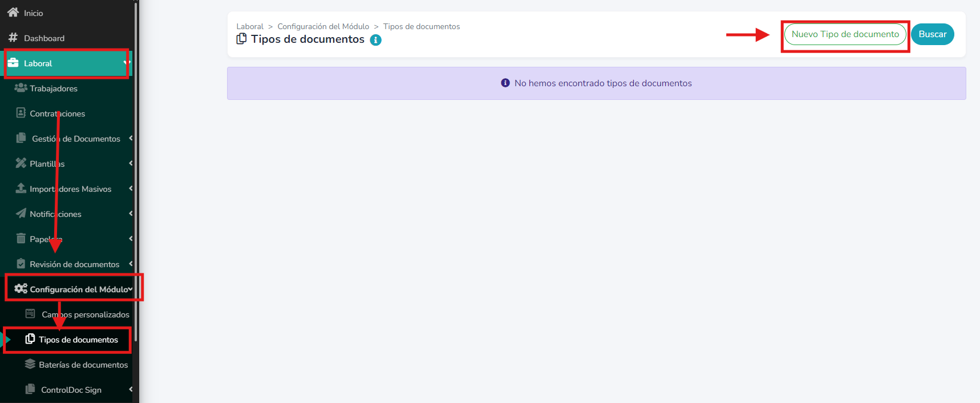Click the Buscar button
The width and height of the screenshot is (980, 403).
[932, 34]
